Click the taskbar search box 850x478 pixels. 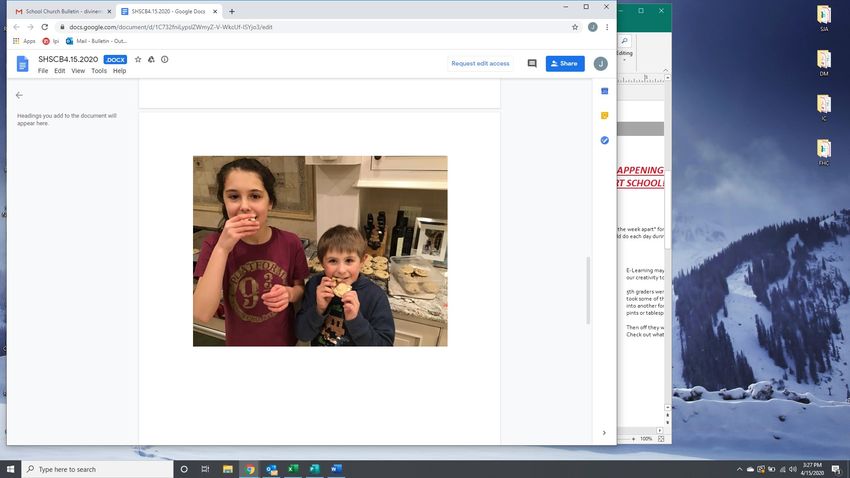98,469
